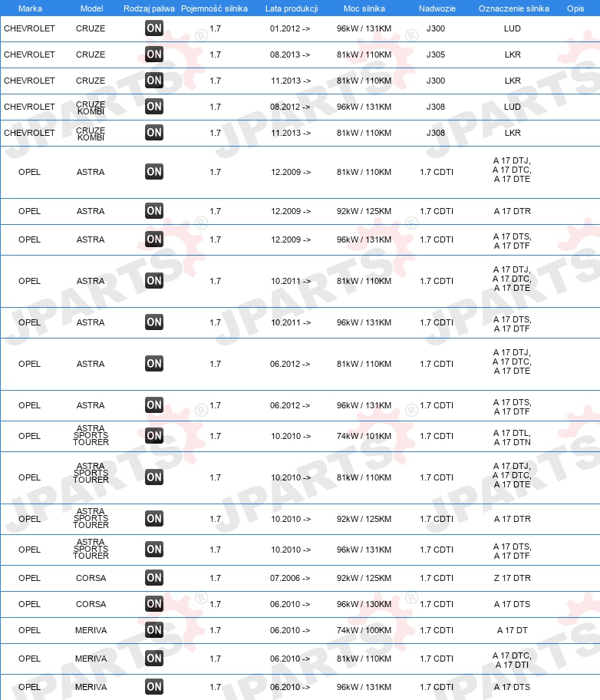Click the 01.2012 -> production date
The height and width of the screenshot is (700, 600).
coord(290,28)
